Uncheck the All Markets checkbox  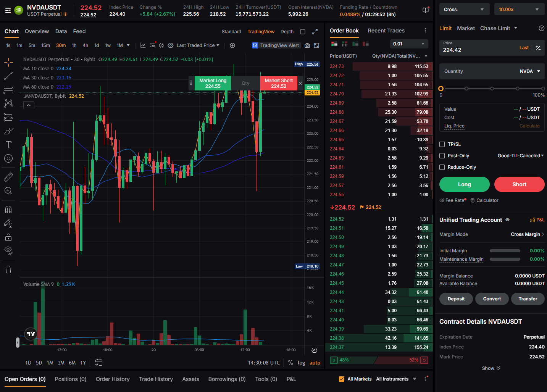pyautogui.click(x=342, y=379)
